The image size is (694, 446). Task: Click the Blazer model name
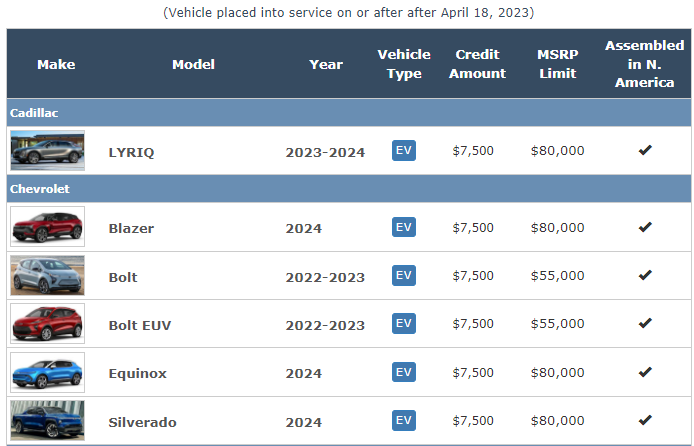131,229
